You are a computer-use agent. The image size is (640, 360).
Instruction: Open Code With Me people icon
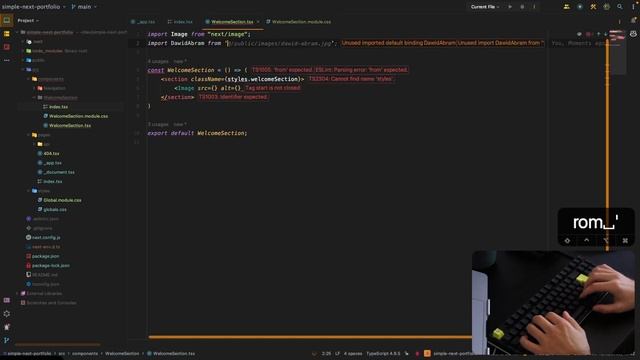coord(567,7)
